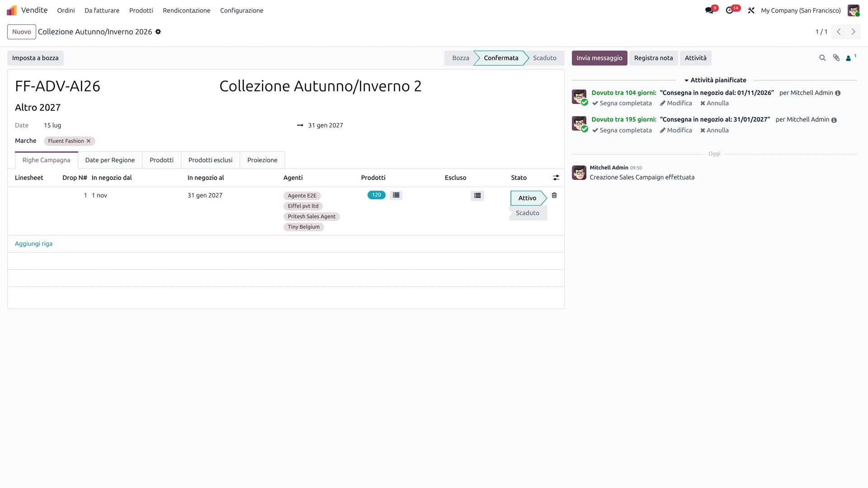Click the end date 31 gen 2027

(325, 125)
